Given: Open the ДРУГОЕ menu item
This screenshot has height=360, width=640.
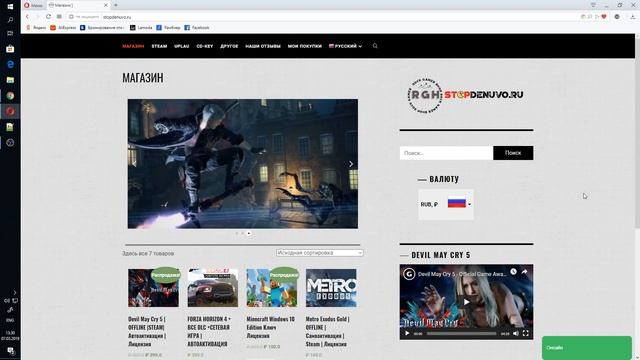Looking at the screenshot, I should coord(229,46).
